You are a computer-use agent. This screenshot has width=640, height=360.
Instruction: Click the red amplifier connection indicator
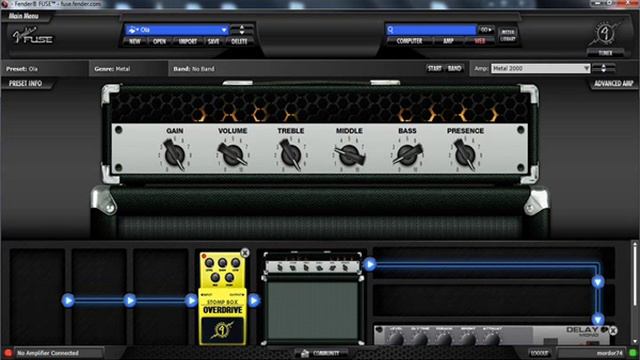tap(7, 353)
